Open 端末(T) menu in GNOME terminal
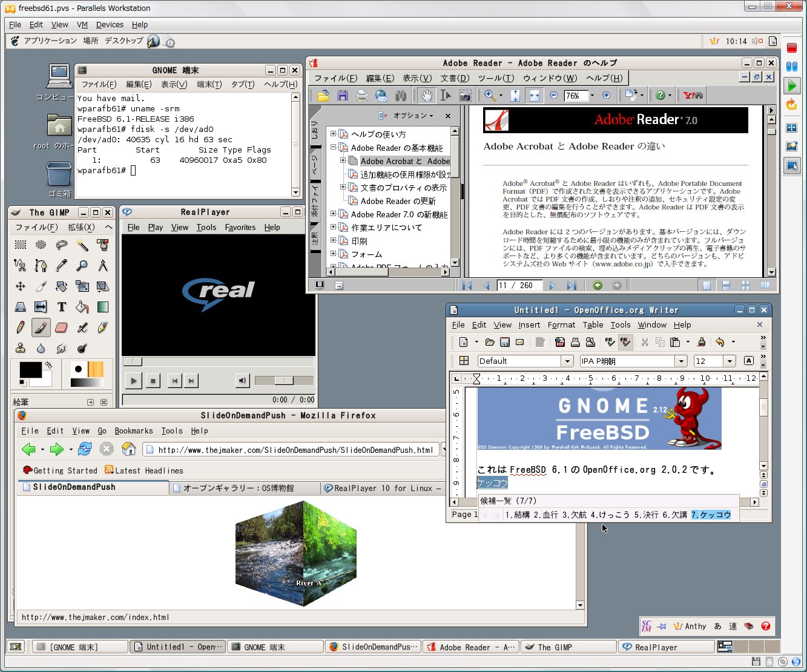Screen dimensions: 807x672 coord(209,85)
